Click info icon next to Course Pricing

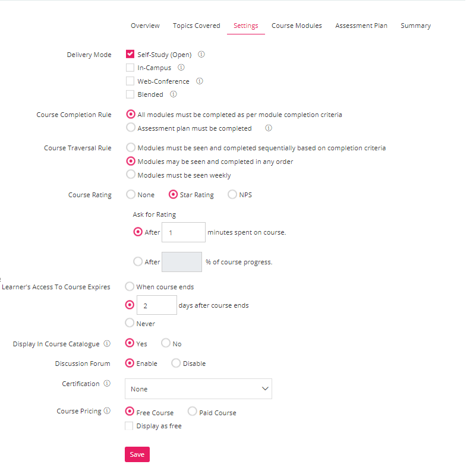click(x=107, y=410)
